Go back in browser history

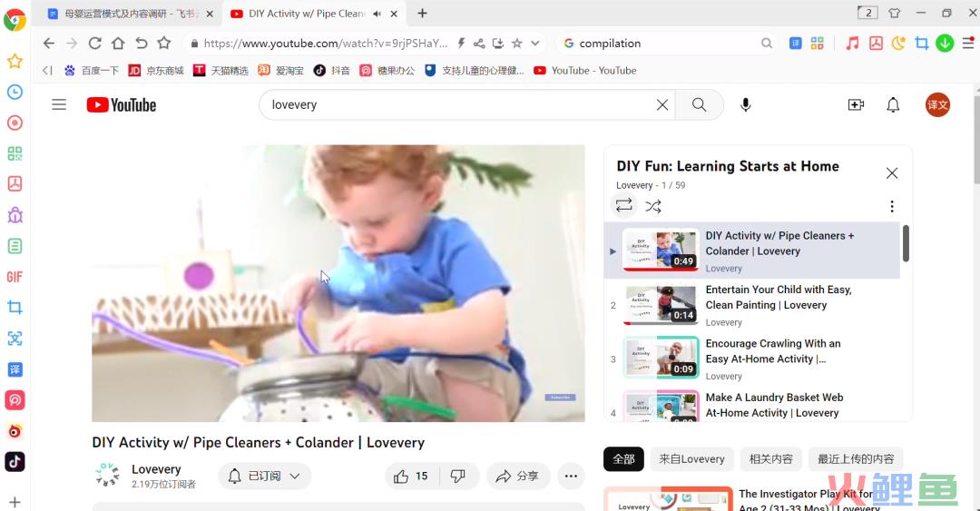(49, 44)
